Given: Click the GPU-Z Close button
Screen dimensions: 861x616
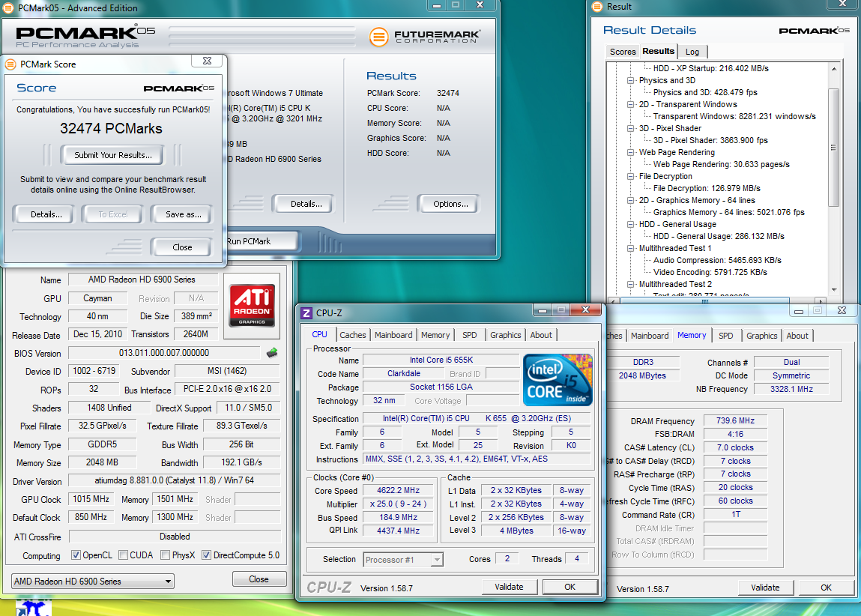Looking at the screenshot, I should [x=259, y=579].
